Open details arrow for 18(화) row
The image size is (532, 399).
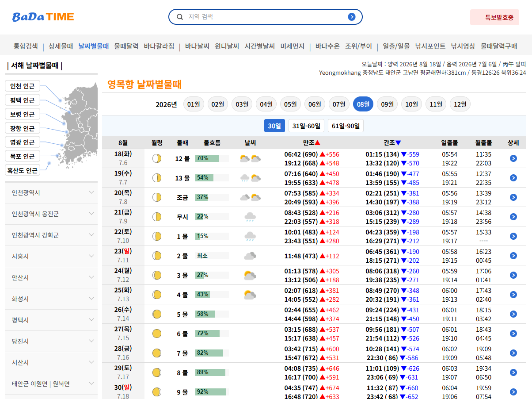click(513, 158)
